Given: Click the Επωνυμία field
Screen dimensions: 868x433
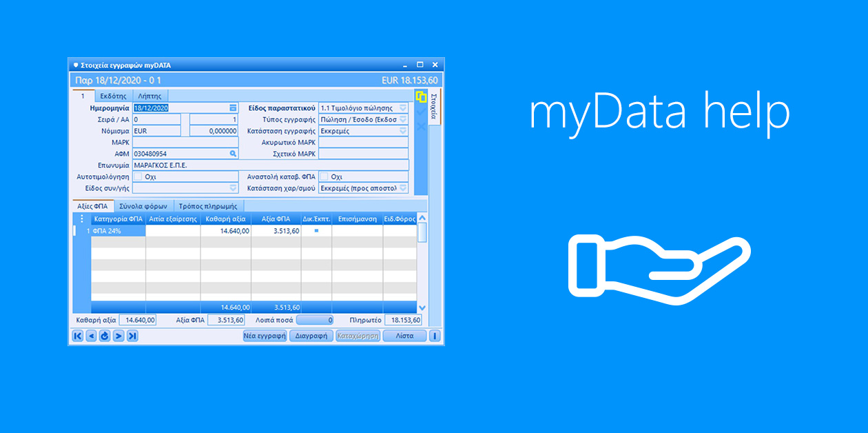Looking at the screenshot, I should [x=271, y=165].
